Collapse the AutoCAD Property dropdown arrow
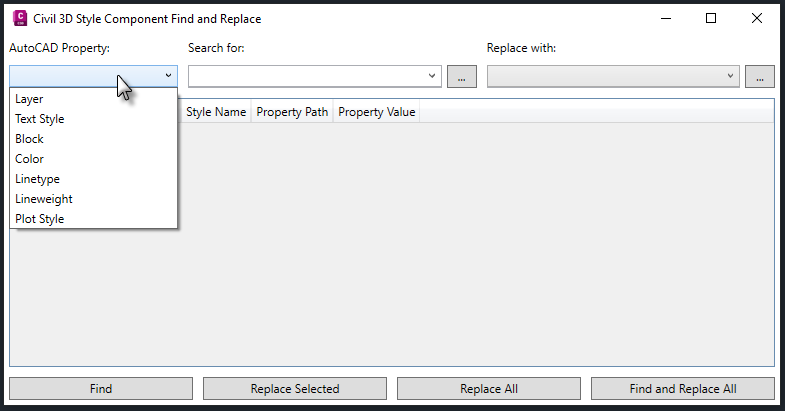This screenshot has width=785, height=411. click(168, 75)
